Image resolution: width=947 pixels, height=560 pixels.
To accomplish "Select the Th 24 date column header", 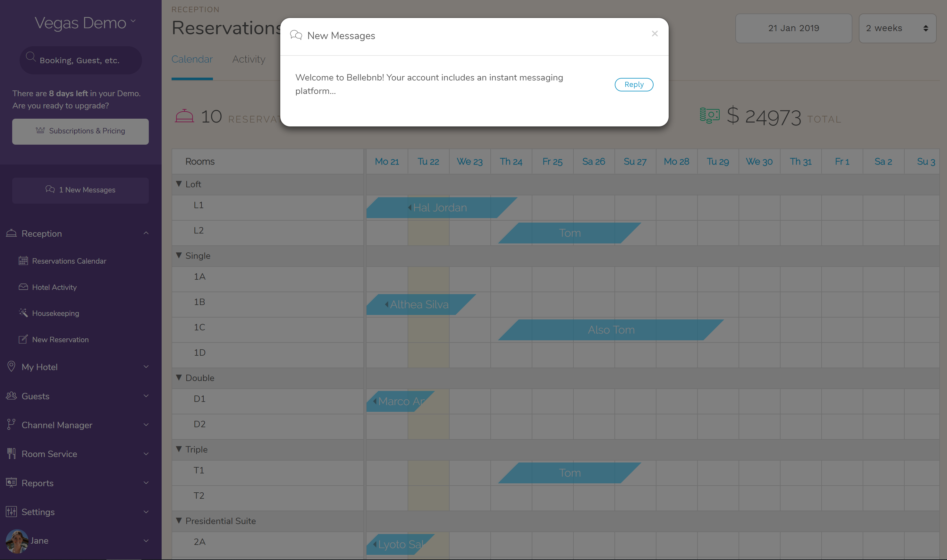I will click(511, 162).
